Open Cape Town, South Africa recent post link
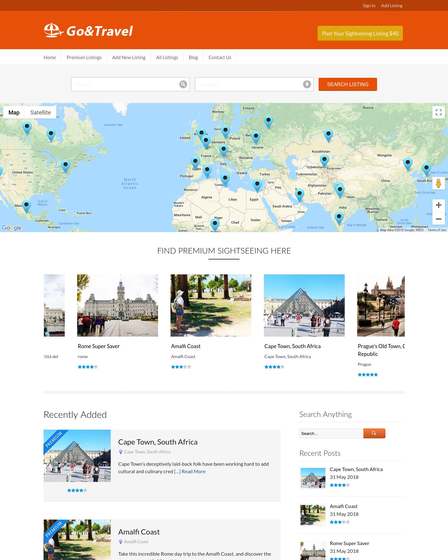This screenshot has width=448, height=560. [x=356, y=469]
